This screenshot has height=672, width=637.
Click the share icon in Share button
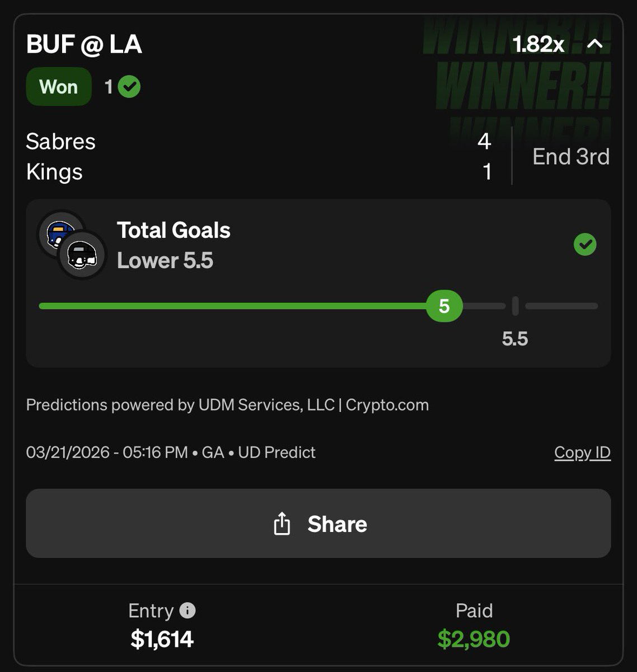click(x=282, y=524)
